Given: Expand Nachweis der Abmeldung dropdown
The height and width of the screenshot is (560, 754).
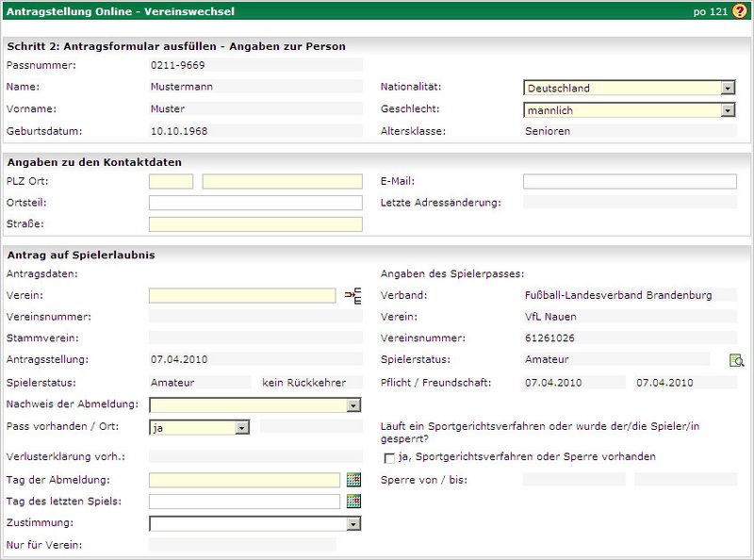Looking at the screenshot, I should [353, 405].
